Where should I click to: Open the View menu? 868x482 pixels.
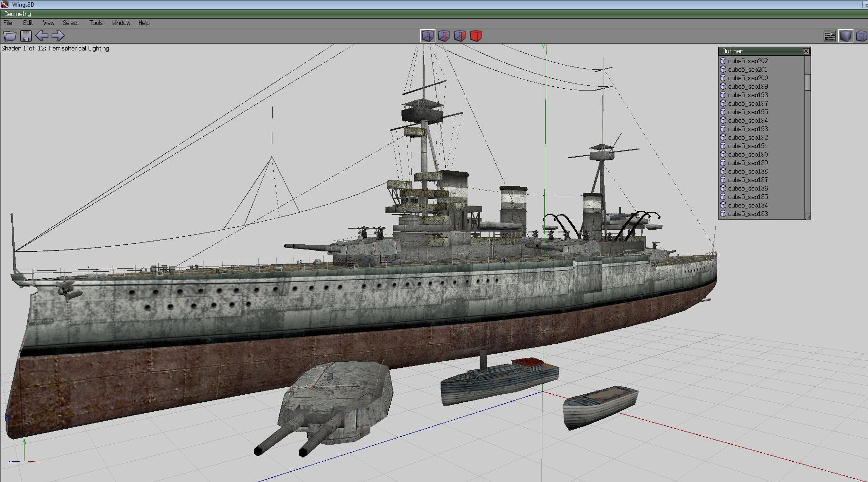pos(49,23)
